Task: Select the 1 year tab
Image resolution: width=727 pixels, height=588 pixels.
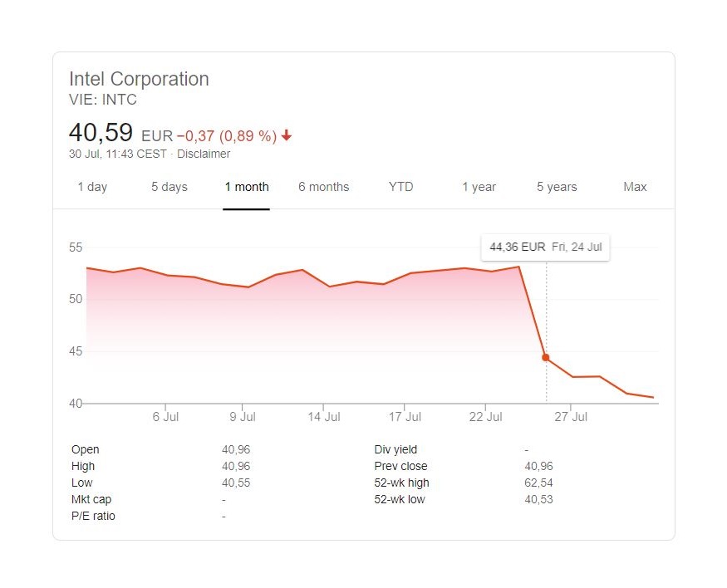Action: [479, 187]
